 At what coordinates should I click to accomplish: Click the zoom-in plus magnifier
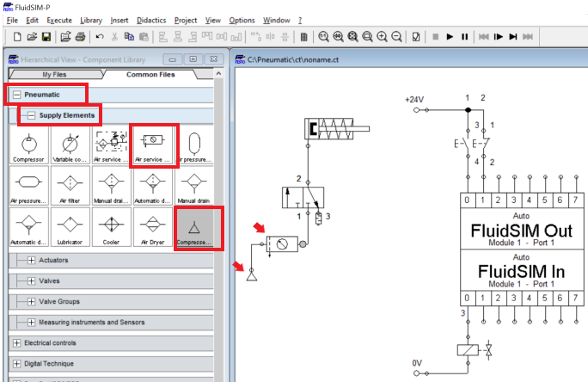pos(383,37)
